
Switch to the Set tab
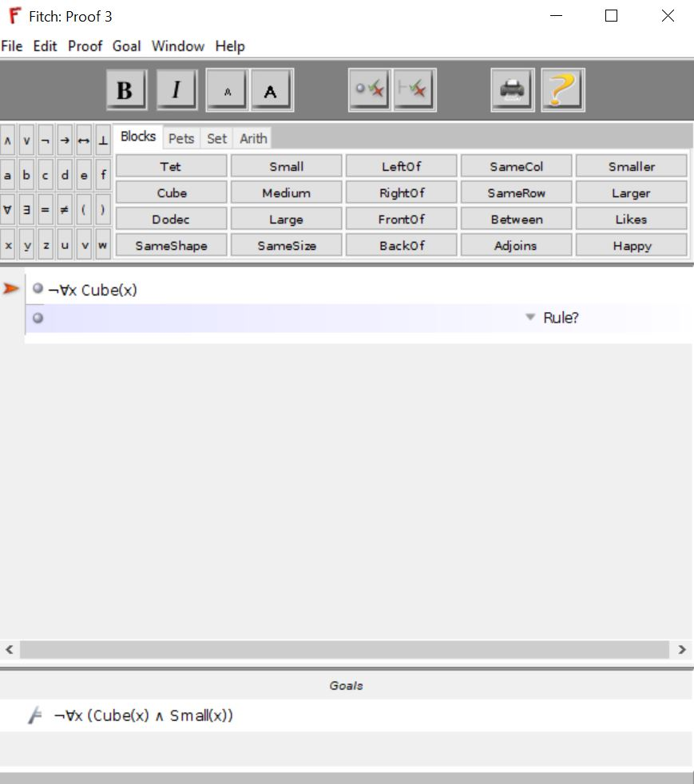pyautogui.click(x=216, y=138)
